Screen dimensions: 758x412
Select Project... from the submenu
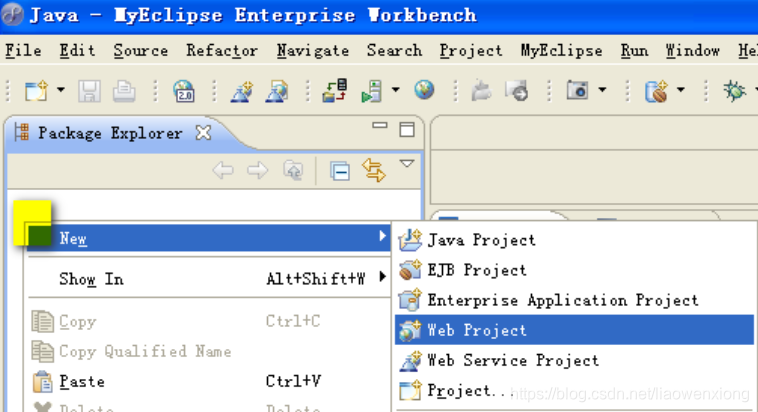tap(574, 390)
